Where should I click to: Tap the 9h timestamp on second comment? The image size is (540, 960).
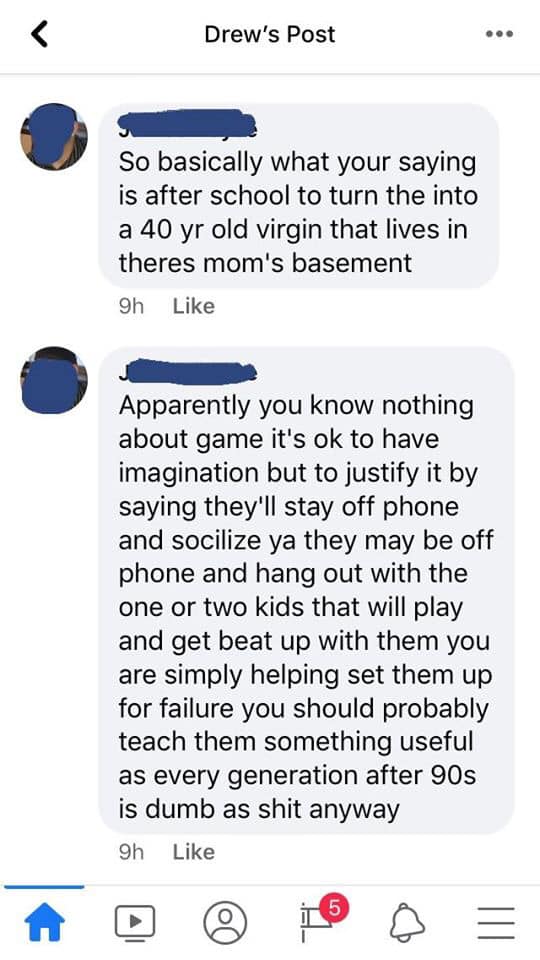[130, 852]
